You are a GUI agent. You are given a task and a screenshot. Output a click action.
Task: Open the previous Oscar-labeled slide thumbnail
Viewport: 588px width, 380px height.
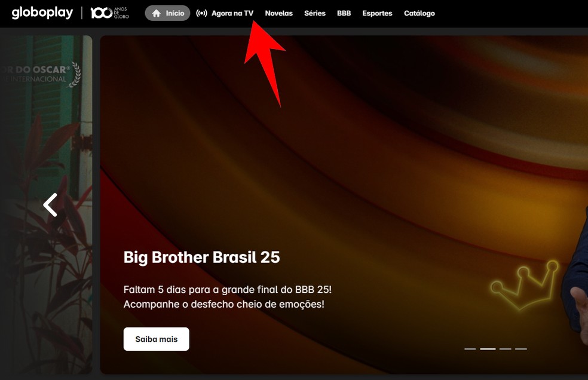46,204
